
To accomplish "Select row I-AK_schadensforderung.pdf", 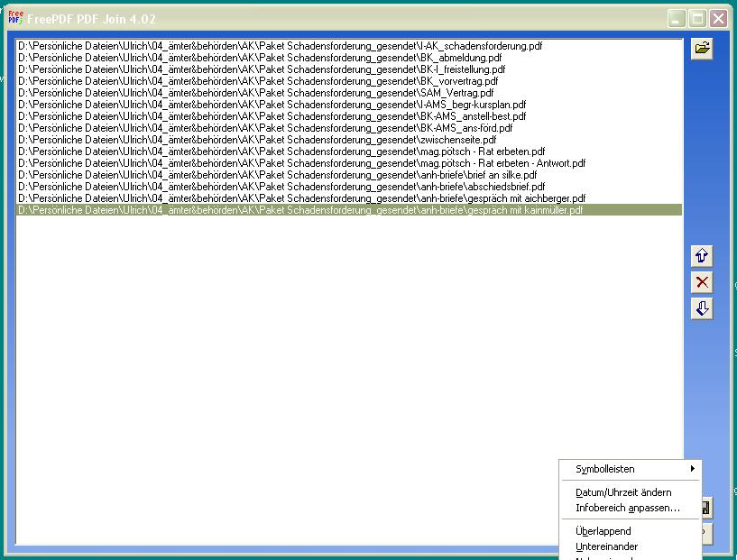I will [x=349, y=46].
